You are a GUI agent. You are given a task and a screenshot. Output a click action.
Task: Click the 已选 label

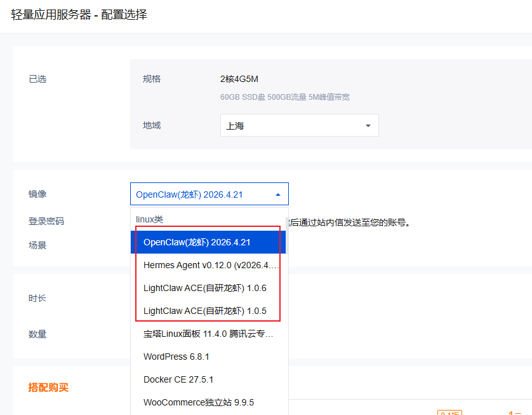[37, 79]
